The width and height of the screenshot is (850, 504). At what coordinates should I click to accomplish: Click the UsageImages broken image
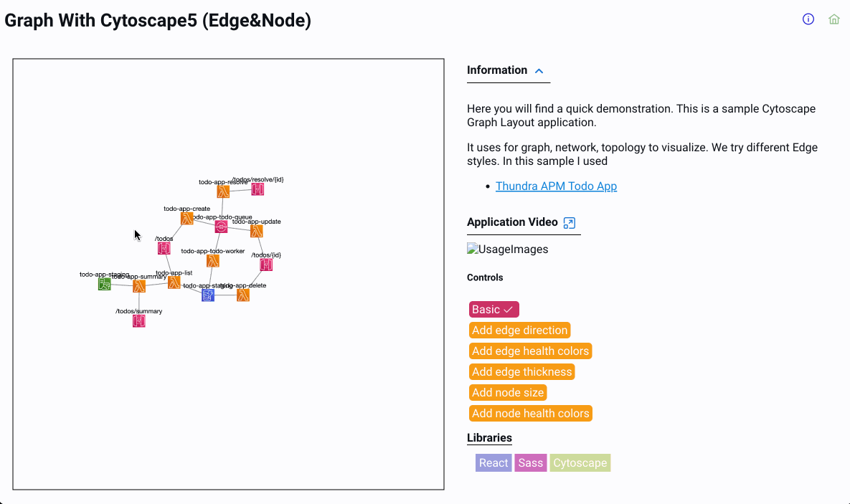(508, 249)
